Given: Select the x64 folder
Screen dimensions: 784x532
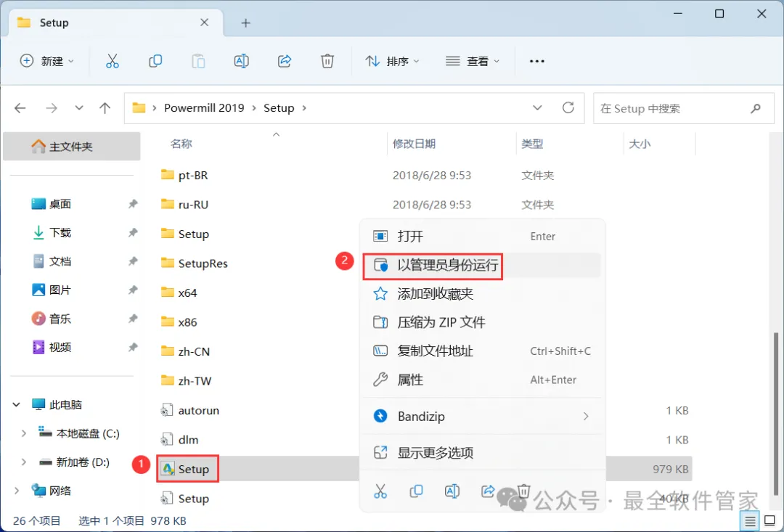Looking at the screenshot, I should coord(179,292).
